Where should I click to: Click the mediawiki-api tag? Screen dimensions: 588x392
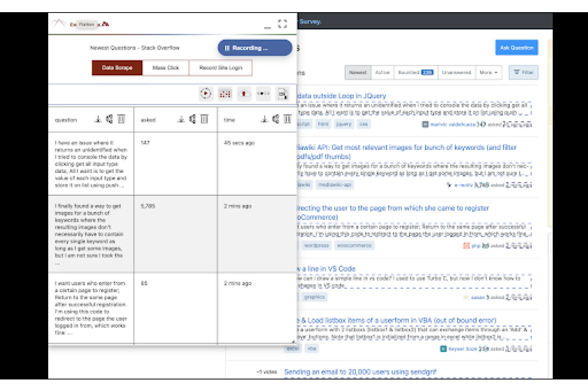(334, 185)
